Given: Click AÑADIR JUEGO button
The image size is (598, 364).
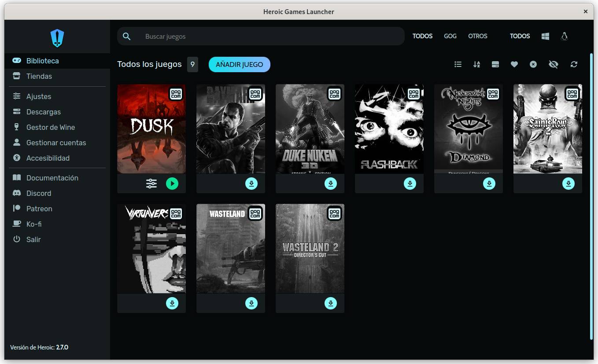Looking at the screenshot, I should [240, 64].
